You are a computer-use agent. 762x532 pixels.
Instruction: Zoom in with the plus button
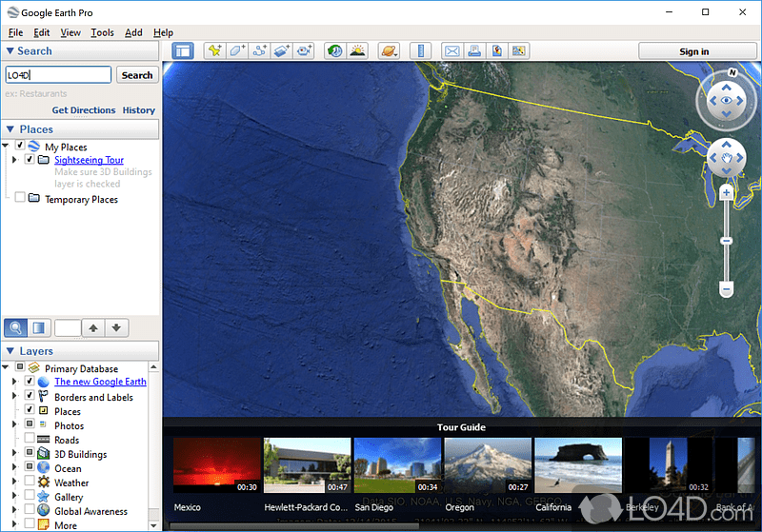click(x=726, y=192)
